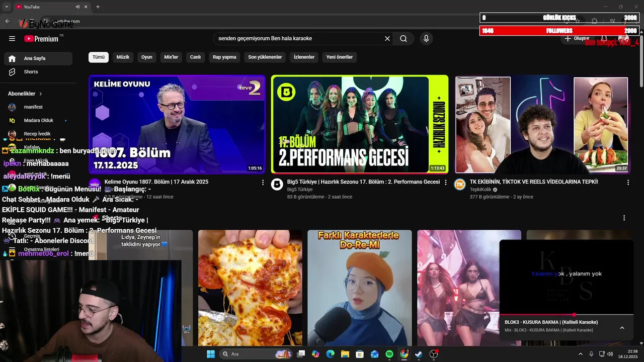Viewport: 644px width, 362px height.
Task: Open Microsoft Store from the taskbar
Action: (360, 354)
